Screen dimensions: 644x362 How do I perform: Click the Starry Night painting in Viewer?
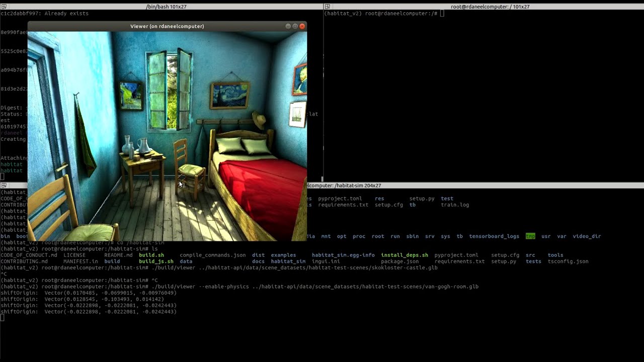coord(230,95)
